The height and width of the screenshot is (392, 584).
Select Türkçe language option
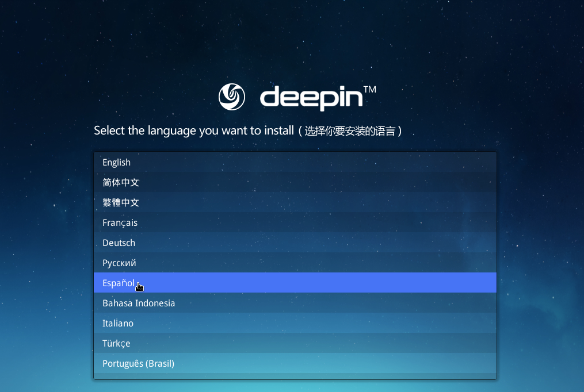point(295,343)
